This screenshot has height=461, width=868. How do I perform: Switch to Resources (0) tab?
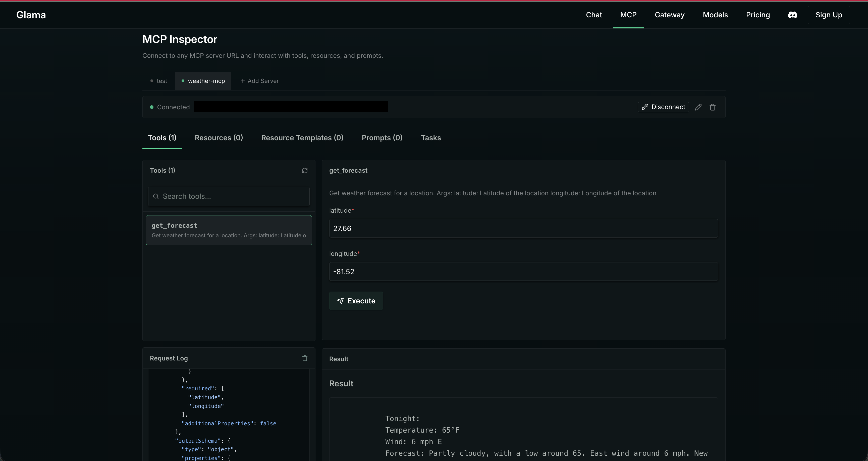click(x=219, y=137)
